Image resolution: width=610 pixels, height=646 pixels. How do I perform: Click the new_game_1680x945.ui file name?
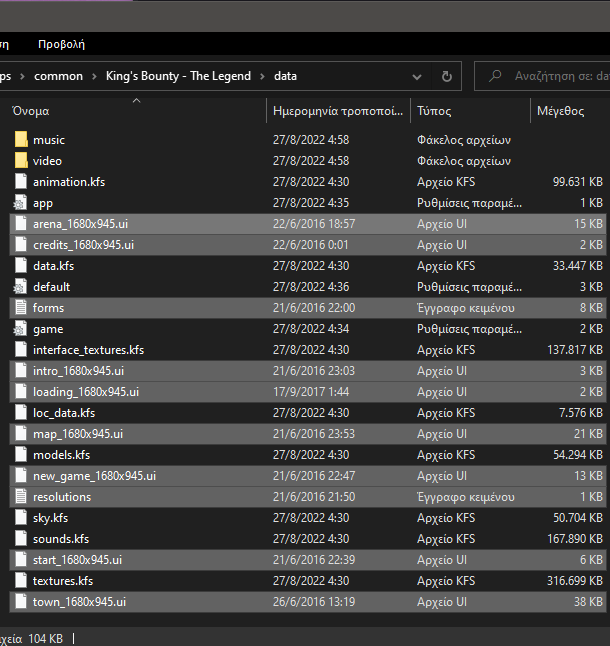[94, 476]
